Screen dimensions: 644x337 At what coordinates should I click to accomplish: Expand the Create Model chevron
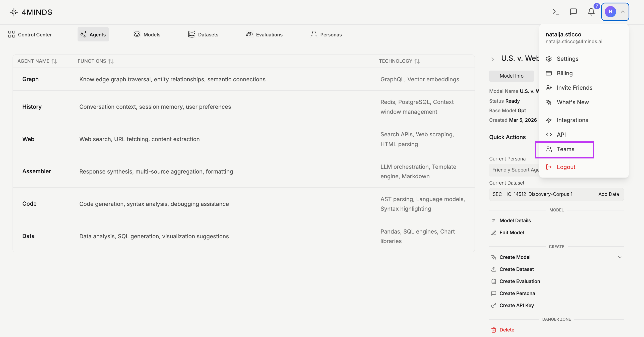click(620, 257)
